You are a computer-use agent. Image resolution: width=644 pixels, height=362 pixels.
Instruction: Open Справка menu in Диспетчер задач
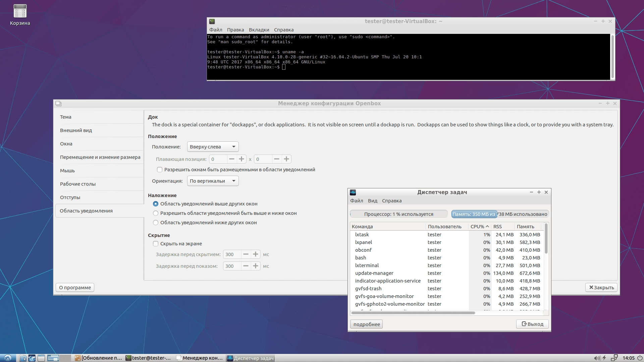point(392,201)
